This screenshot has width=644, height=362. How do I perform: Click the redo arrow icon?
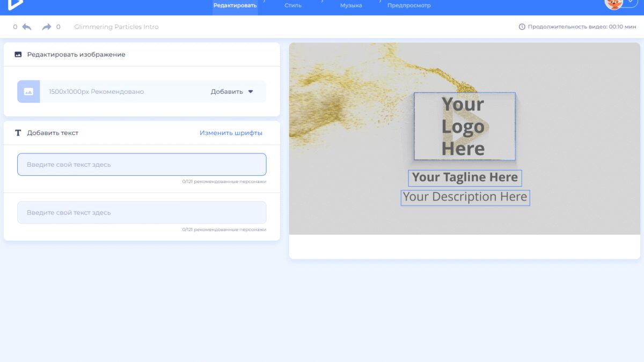point(47,27)
